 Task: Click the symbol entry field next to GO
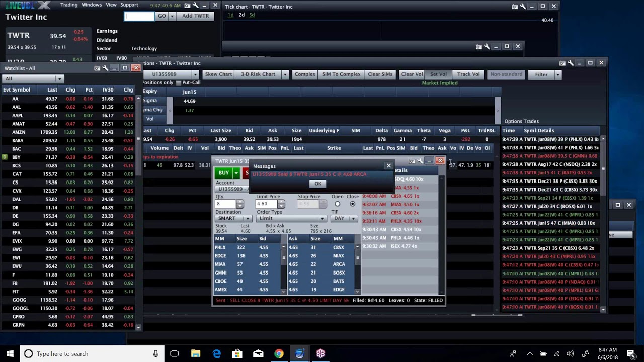tap(139, 16)
